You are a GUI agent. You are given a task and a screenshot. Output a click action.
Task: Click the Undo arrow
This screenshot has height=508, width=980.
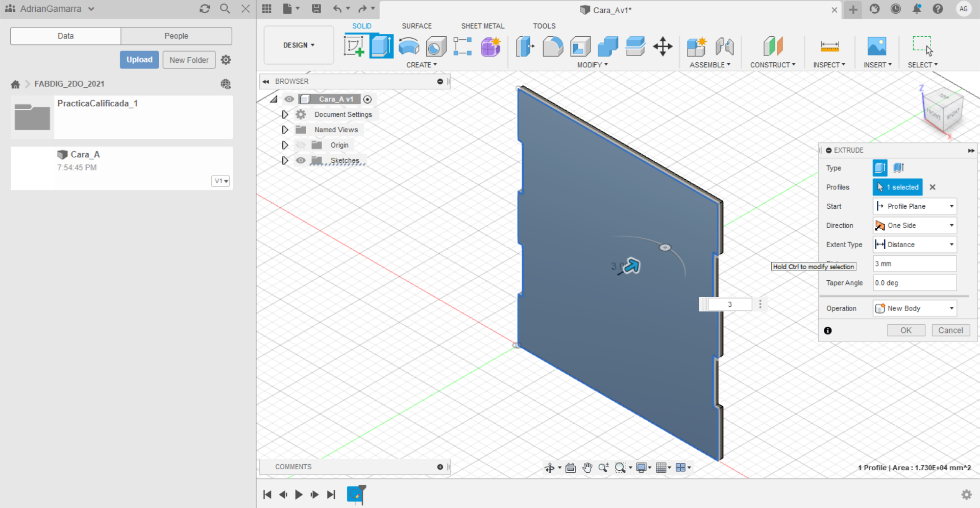337,9
